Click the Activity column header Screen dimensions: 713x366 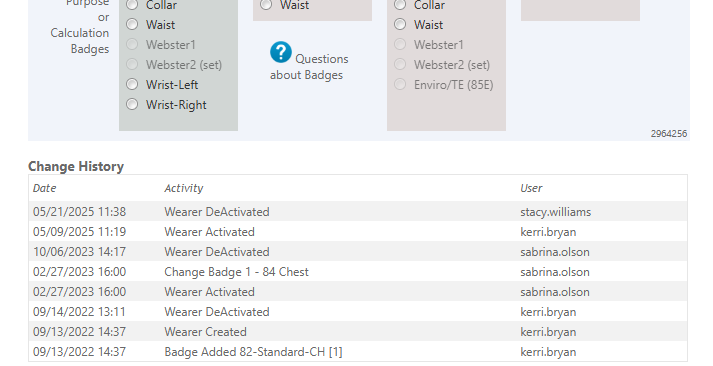184,188
